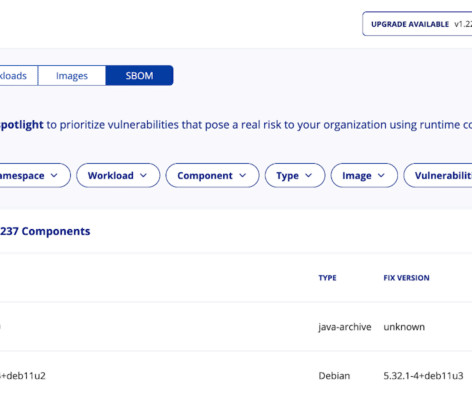Sort by the FIX VERSION column header

pyautogui.click(x=406, y=278)
